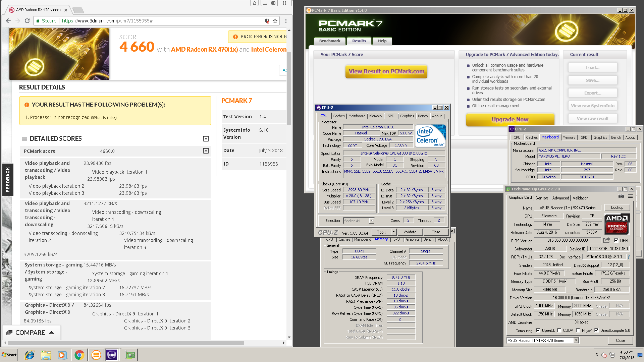Click the extension icon in address bar

[x=267, y=21]
